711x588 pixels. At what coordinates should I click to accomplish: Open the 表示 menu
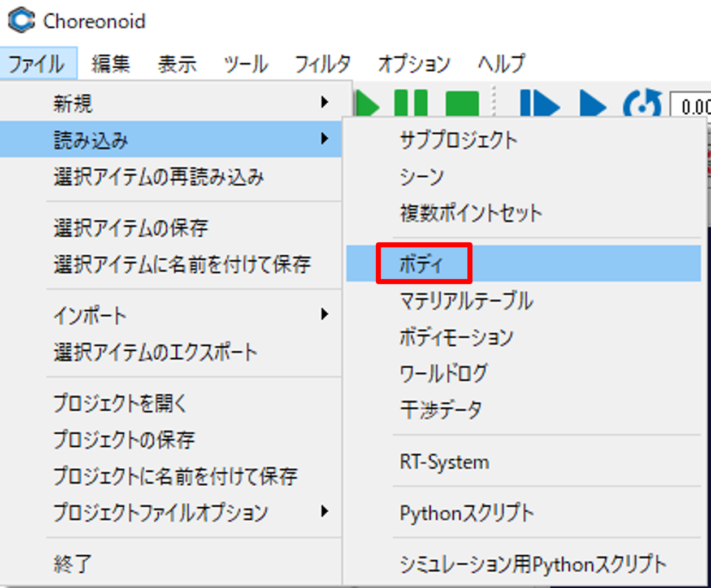click(177, 64)
